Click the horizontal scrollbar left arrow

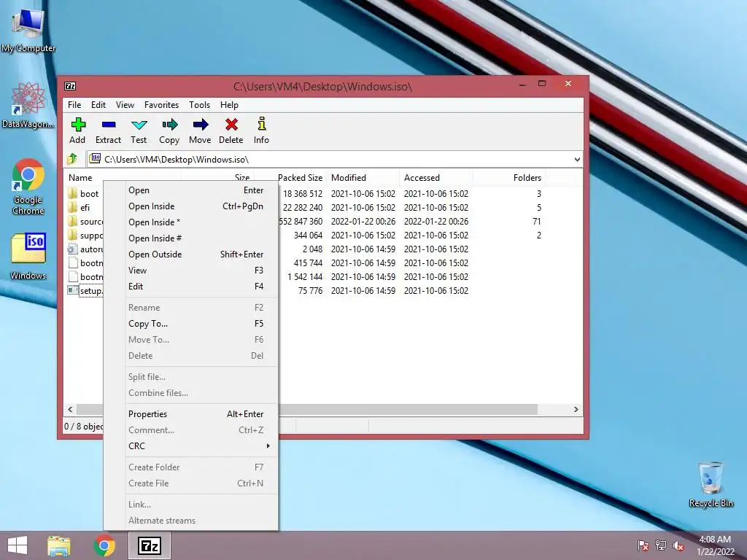[x=71, y=410]
